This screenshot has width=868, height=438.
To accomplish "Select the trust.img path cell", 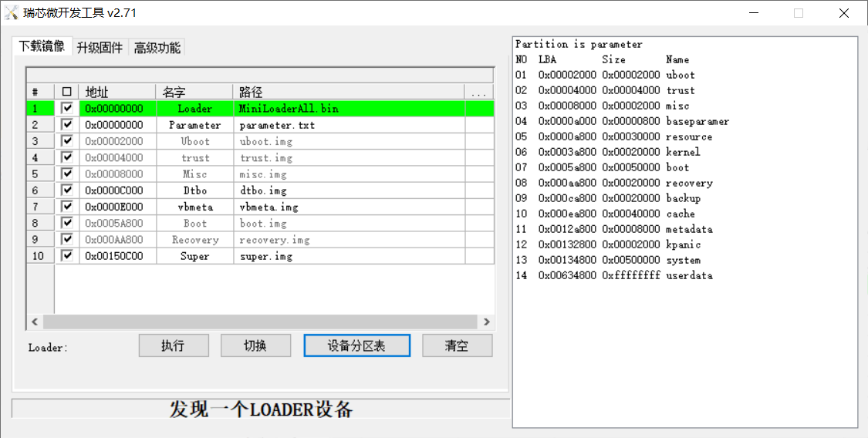I will pos(349,157).
